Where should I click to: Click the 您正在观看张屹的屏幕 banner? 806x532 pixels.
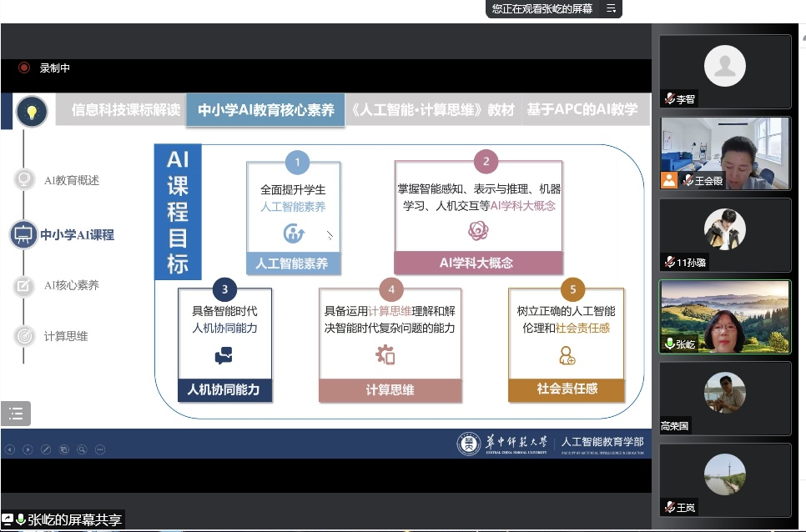click(x=542, y=8)
